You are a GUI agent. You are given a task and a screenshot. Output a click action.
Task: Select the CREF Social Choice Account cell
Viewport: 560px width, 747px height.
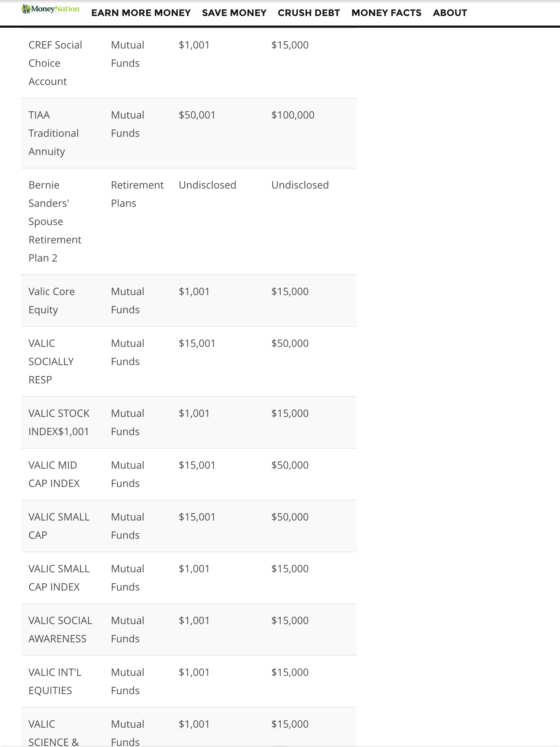[55, 63]
